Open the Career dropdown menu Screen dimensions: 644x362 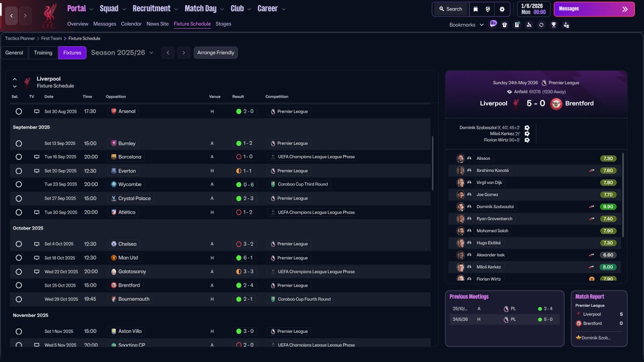(x=272, y=9)
